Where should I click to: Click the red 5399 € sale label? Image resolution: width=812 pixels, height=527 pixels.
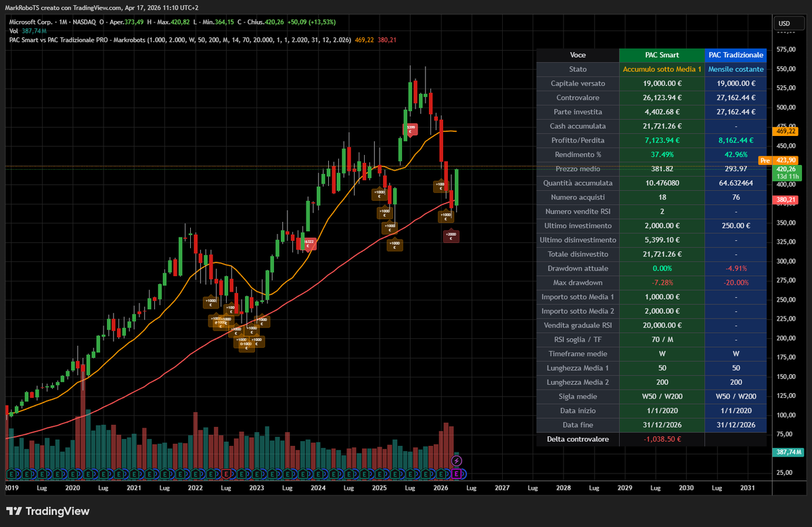pyautogui.click(x=411, y=129)
